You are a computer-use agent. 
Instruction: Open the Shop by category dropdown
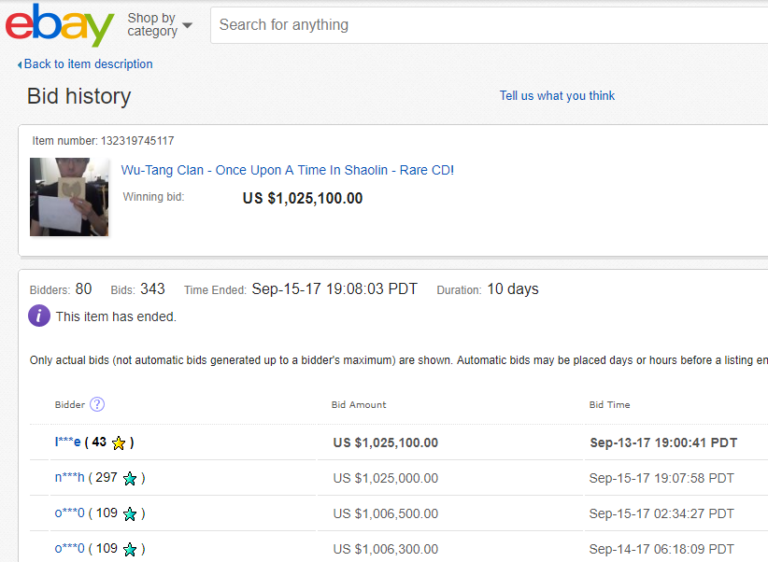tap(160, 24)
